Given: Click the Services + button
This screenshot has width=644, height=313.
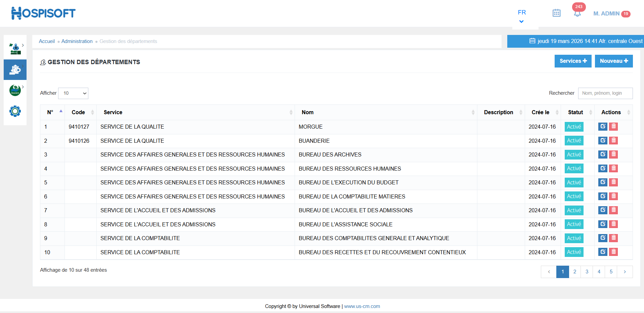Looking at the screenshot, I should click(x=573, y=61).
